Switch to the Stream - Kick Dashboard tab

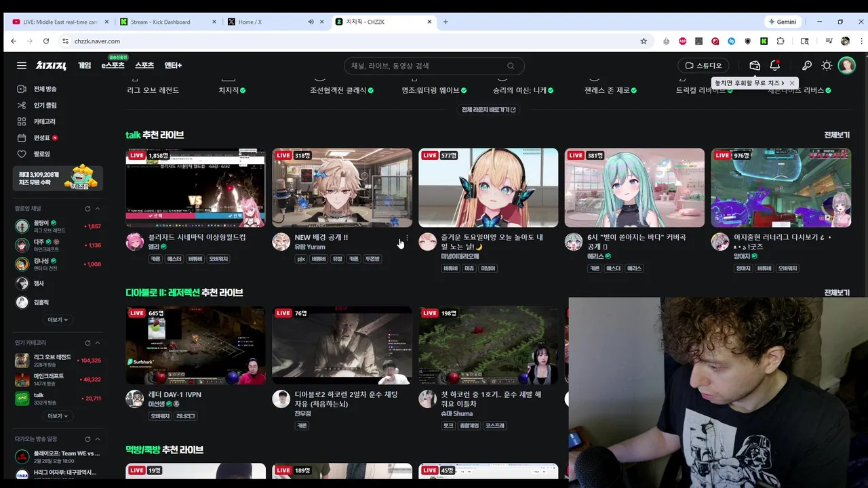(x=168, y=22)
